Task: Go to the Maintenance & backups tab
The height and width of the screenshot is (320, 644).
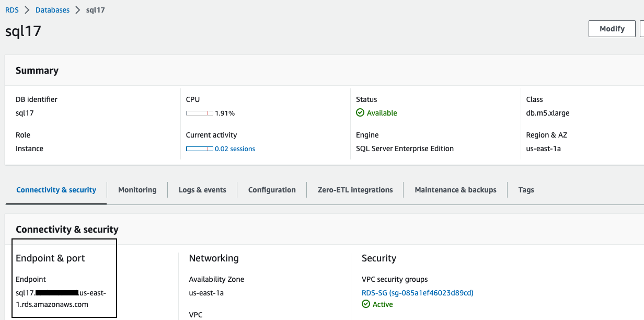Action: pyautogui.click(x=455, y=190)
